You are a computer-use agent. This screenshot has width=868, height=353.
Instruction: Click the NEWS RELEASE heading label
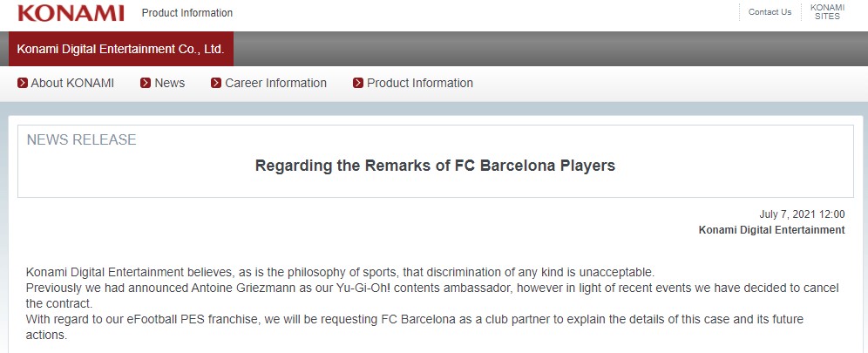(x=82, y=140)
